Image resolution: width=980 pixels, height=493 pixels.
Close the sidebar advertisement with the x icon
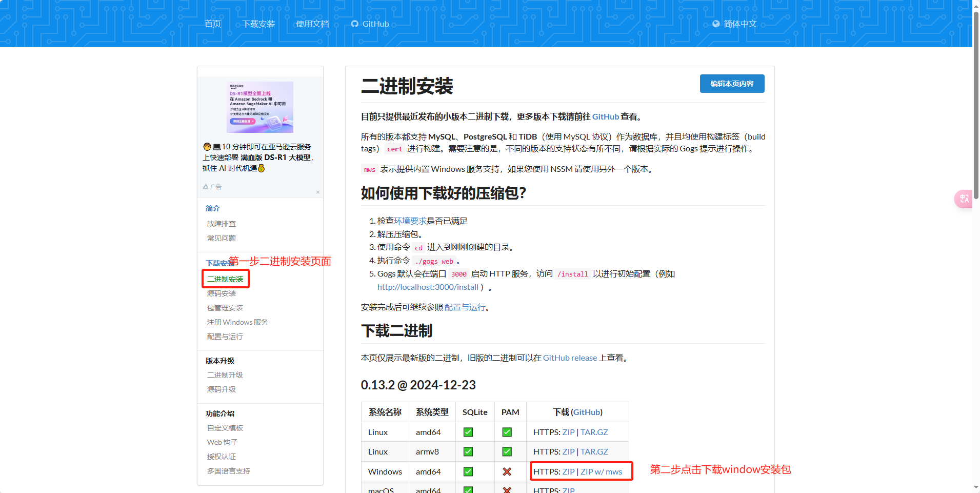tap(318, 192)
